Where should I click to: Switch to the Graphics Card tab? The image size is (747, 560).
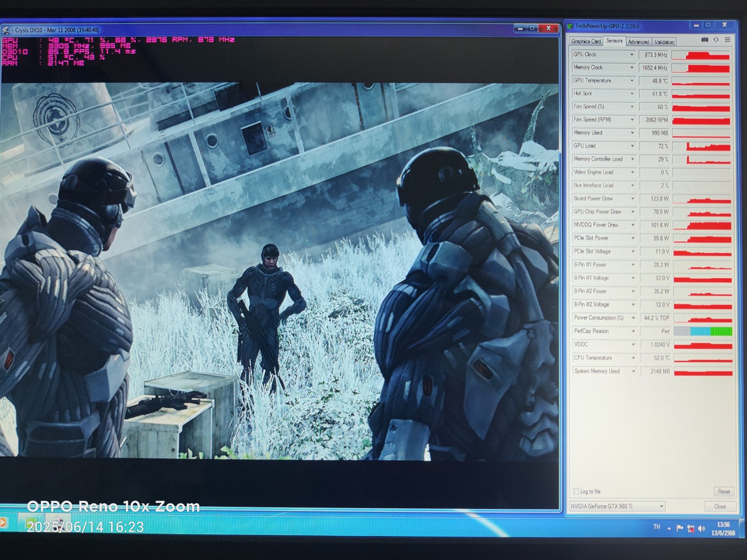pos(586,42)
